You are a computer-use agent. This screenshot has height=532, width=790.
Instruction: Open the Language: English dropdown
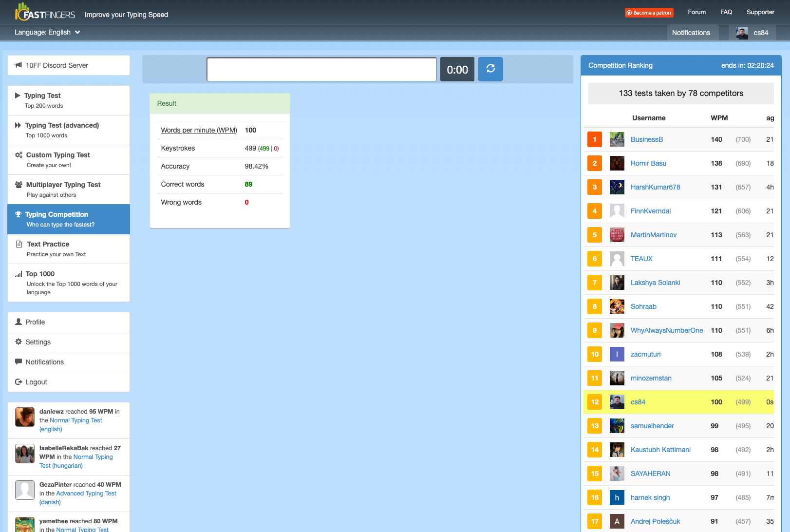click(47, 32)
